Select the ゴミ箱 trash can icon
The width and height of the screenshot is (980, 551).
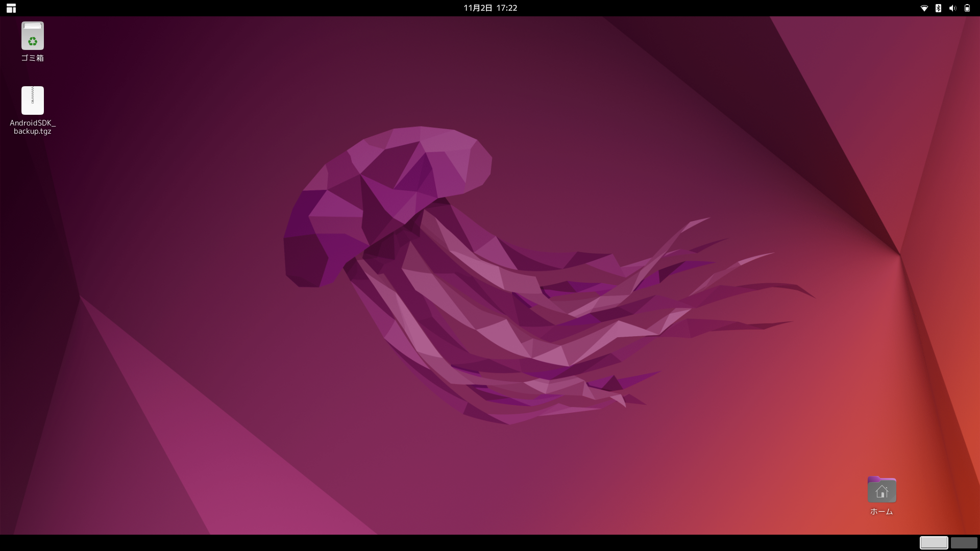point(32,36)
